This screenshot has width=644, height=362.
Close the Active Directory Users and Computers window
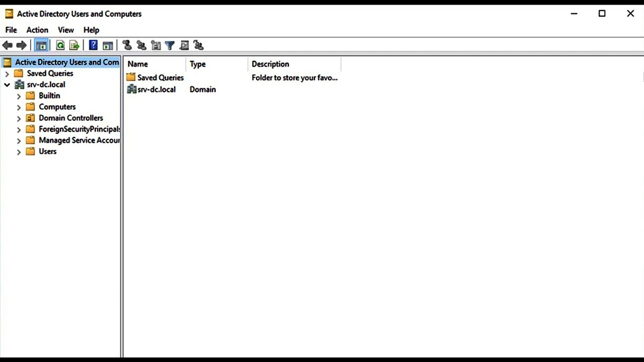tap(630, 14)
